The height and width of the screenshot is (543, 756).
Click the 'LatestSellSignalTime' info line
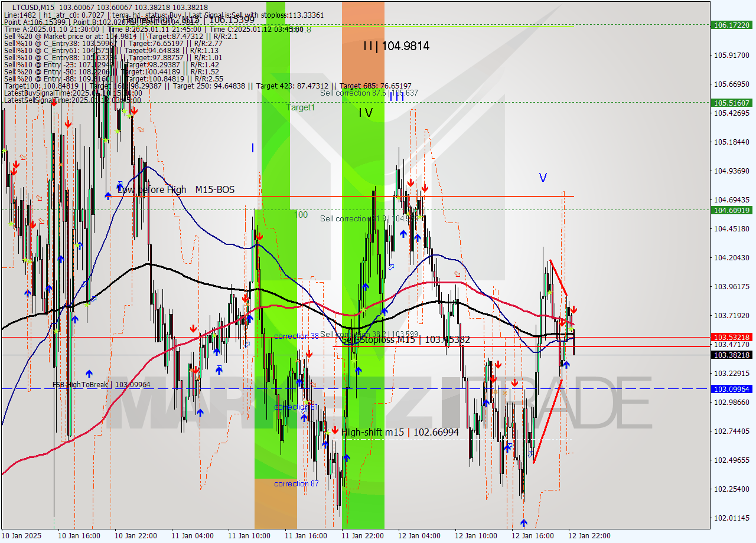click(x=73, y=100)
